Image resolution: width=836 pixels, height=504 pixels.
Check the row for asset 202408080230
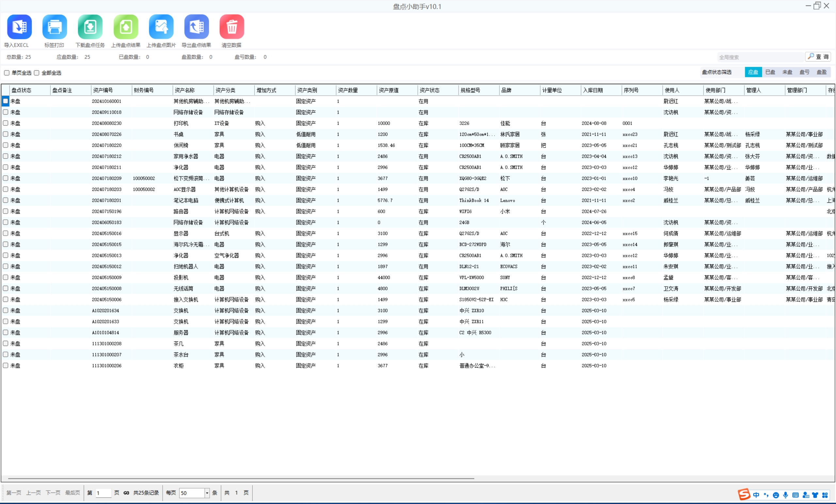[6, 123]
